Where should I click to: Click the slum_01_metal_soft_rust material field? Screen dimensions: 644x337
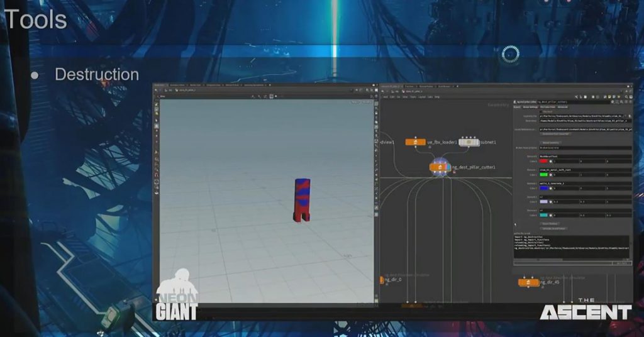coord(586,170)
